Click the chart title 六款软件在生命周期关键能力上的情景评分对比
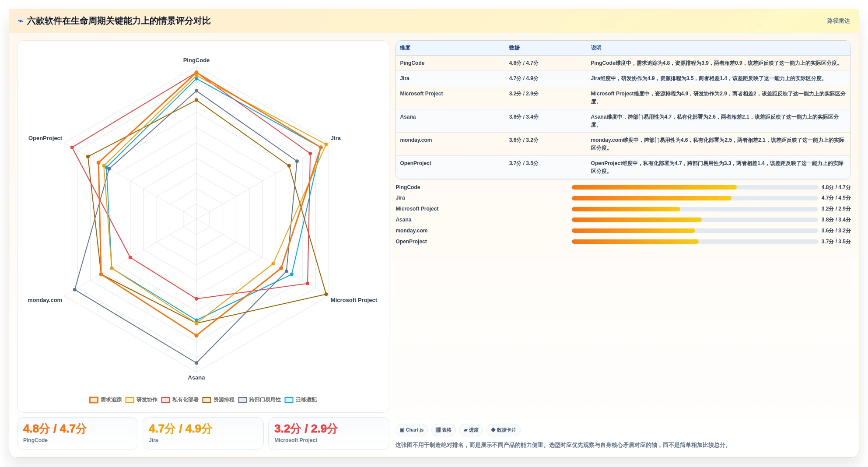868x467 pixels. (119, 21)
